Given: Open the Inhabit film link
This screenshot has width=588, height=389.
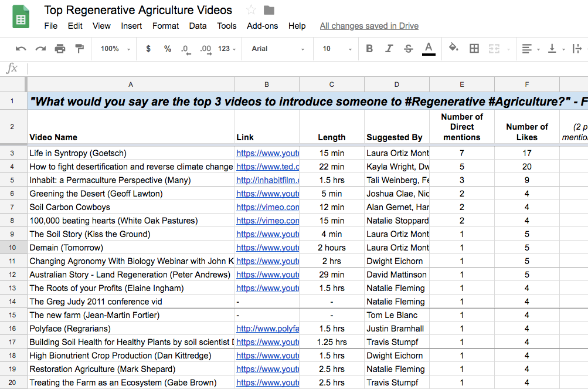Looking at the screenshot, I should 267,180.
